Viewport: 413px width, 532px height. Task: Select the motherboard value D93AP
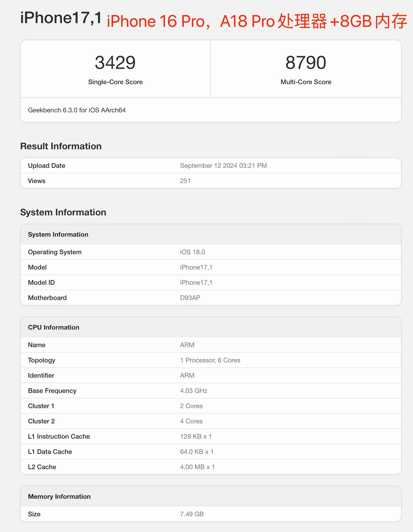point(190,298)
